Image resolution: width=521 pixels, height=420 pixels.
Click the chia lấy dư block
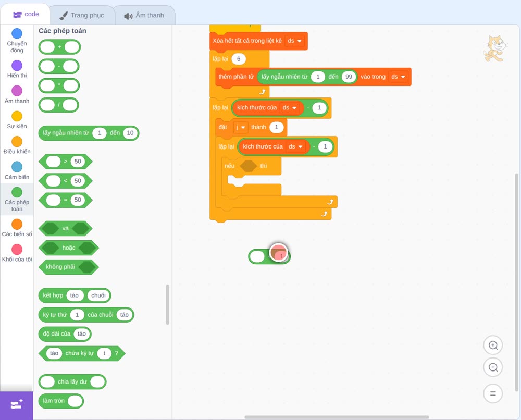[72, 382]
